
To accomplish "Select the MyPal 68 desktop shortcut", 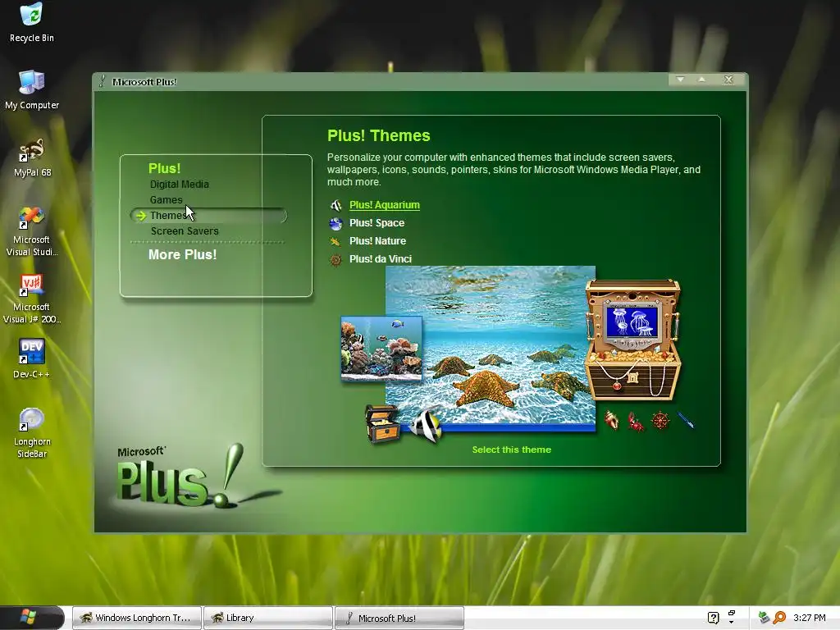I will coord(32,157).
